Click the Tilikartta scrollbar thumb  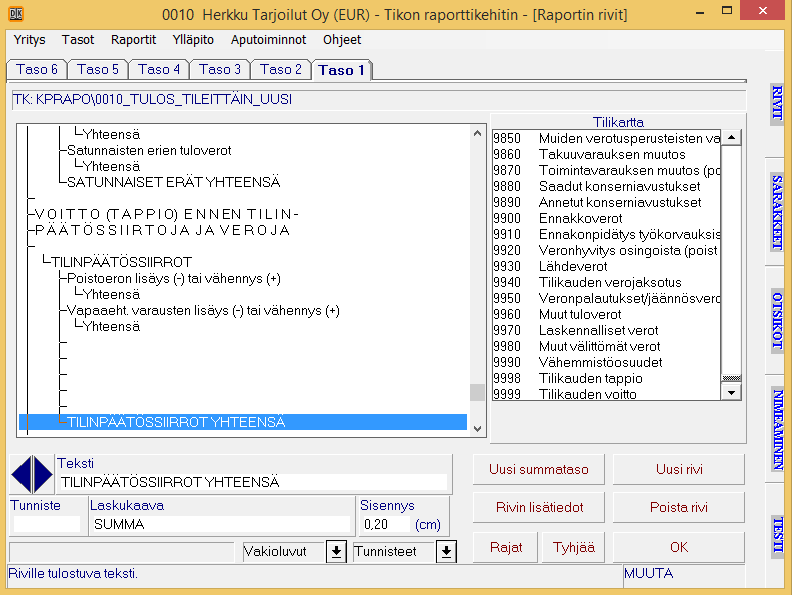click(731, 378)
